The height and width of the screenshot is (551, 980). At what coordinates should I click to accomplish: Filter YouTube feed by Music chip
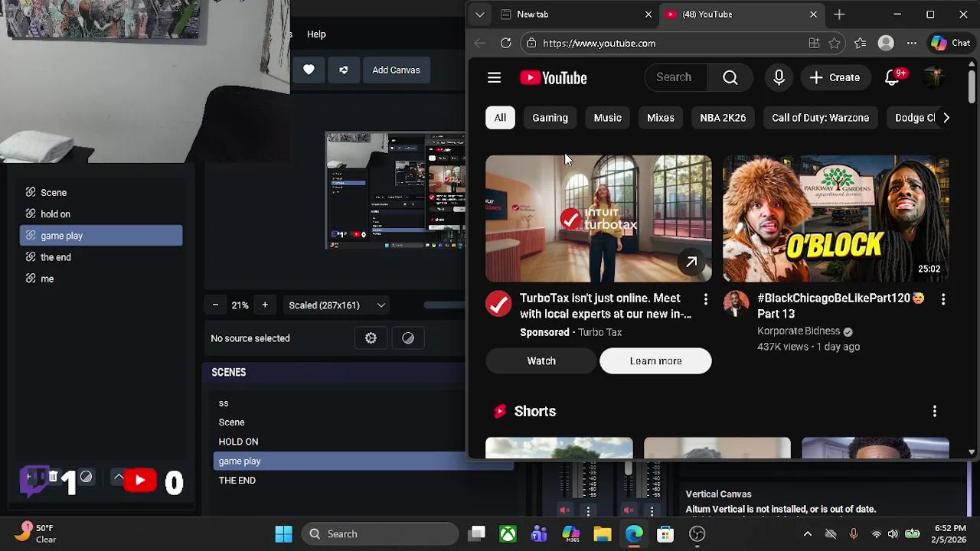608,118
